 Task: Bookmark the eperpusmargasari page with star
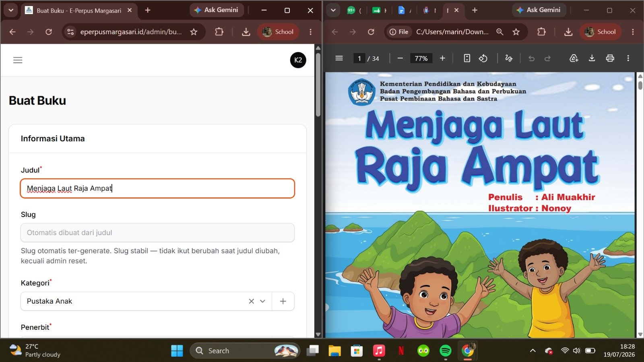pyautogui.click(x=194, y=32)
